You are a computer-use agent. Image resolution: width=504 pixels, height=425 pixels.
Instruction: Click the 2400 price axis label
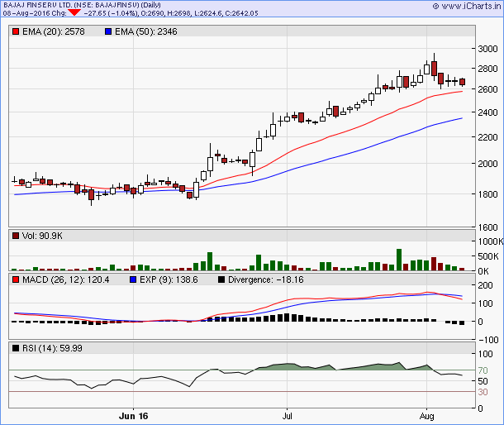(x=487, y=112)
